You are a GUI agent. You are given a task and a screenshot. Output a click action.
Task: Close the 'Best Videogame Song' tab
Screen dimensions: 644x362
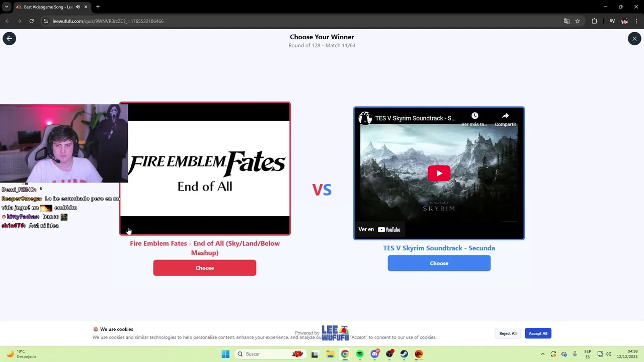pyautogui.click(x=86, y=7)
